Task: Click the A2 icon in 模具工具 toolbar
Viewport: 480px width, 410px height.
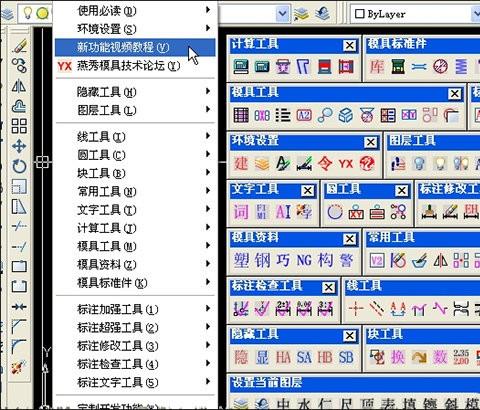Action: click(304, 115)
